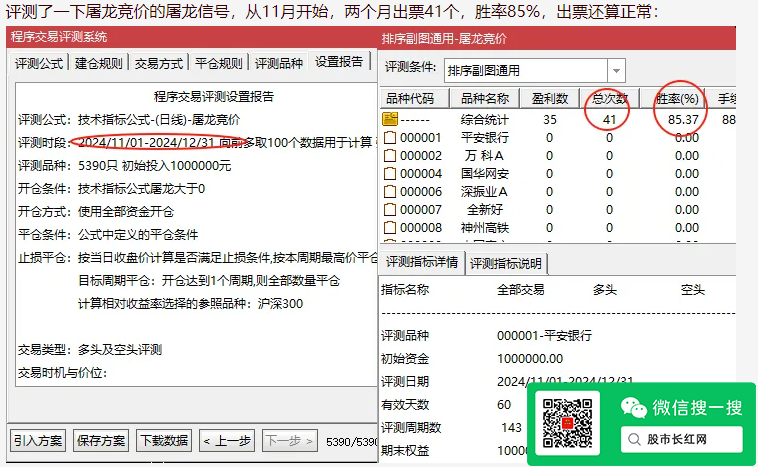Click the 综合统计 summary folder icon
Screen dimensions: 758x467
(x=390, y=119)
